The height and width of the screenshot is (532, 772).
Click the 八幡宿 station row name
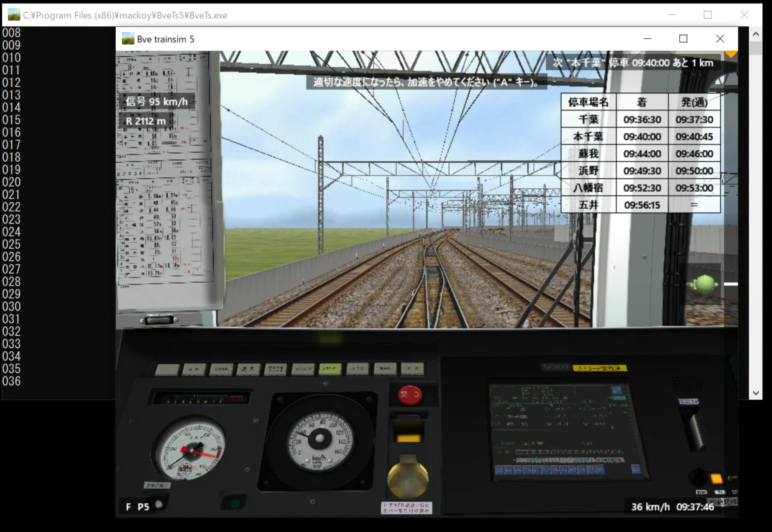tap(589, 188)
